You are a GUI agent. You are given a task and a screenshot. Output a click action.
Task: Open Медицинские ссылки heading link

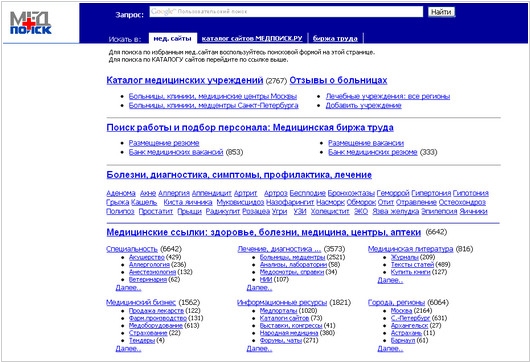(264, 233)
